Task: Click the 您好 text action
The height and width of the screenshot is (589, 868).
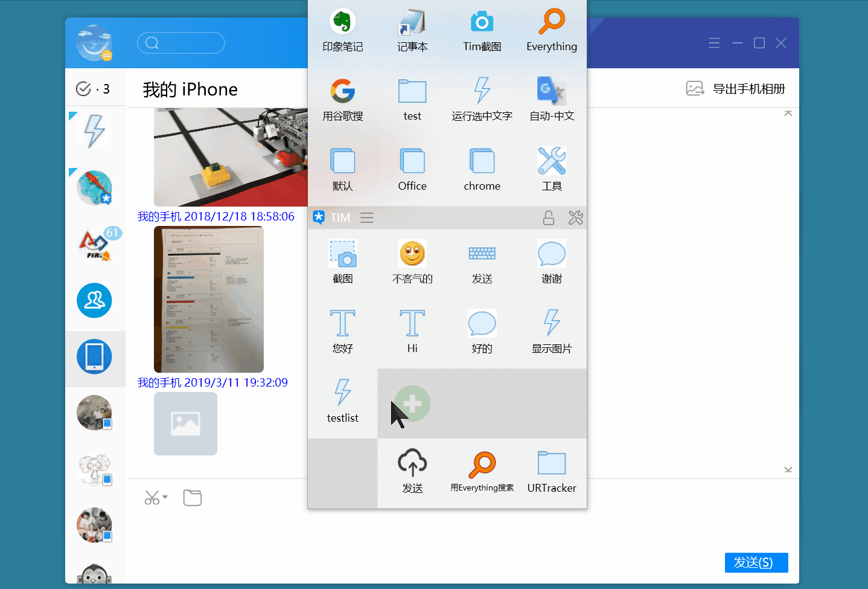Action: point(342,323)
